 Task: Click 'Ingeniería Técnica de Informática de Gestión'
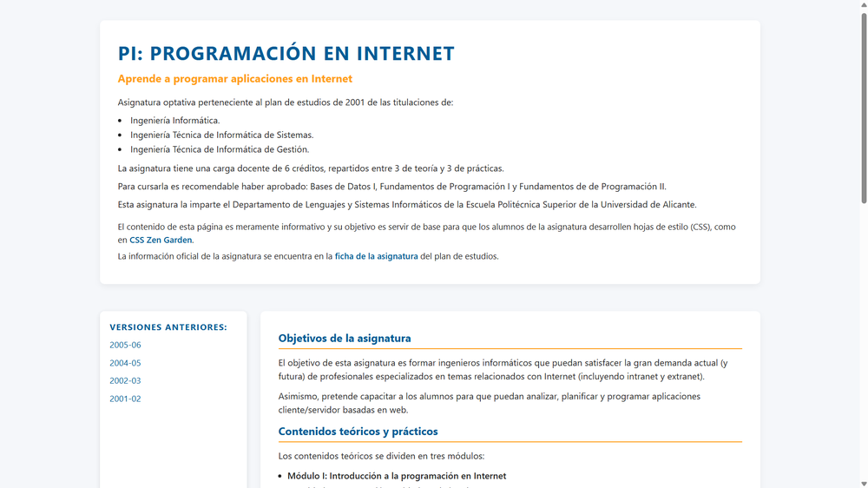[220, 149]
